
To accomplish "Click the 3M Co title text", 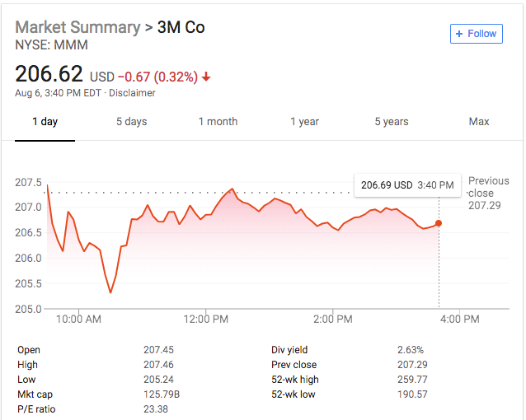I will [x=181, y=27].
